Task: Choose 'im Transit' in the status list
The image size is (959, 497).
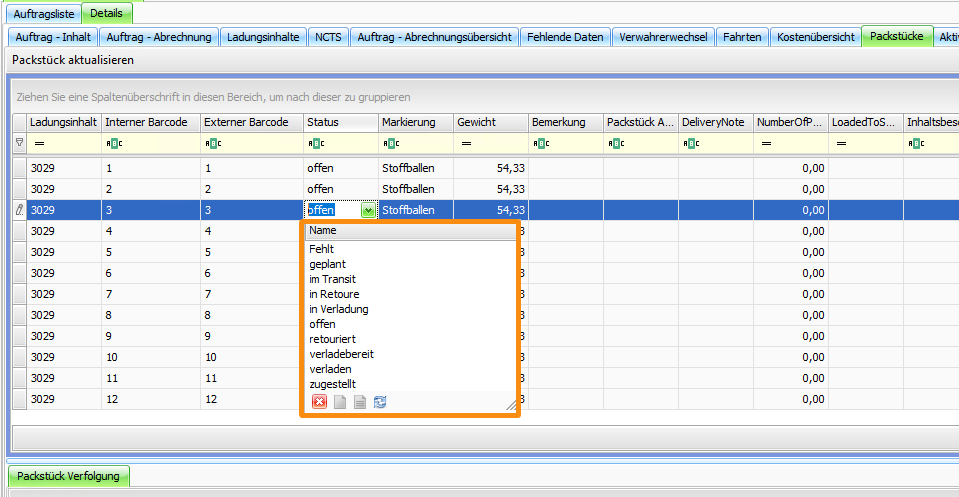Action: pos(332,279)
